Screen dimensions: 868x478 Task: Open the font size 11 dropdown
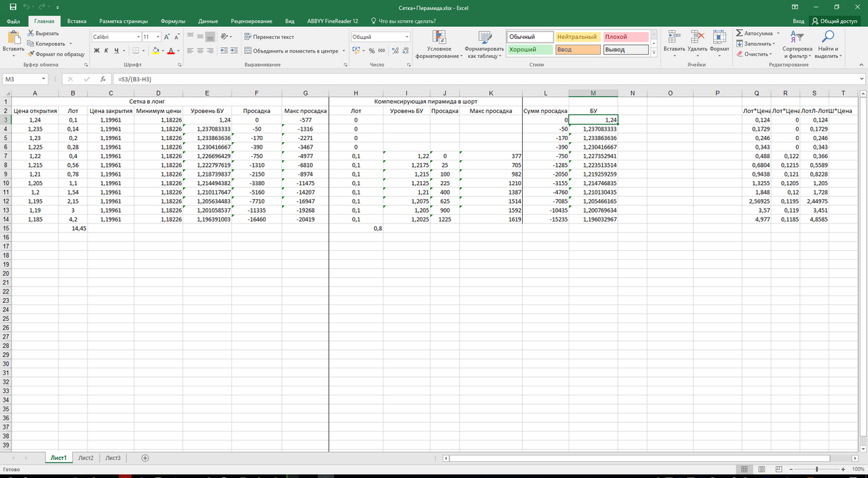(x=158, y=36)
